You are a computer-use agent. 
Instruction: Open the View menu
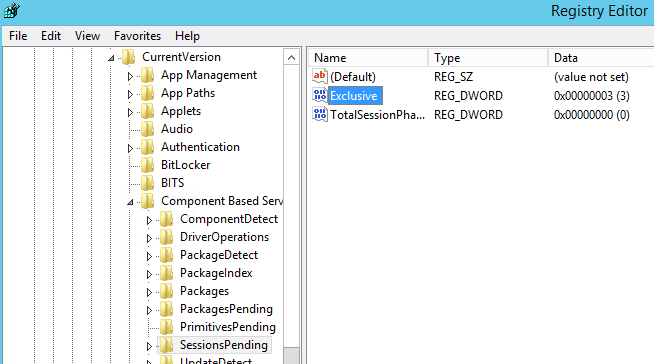coord(87,36)
